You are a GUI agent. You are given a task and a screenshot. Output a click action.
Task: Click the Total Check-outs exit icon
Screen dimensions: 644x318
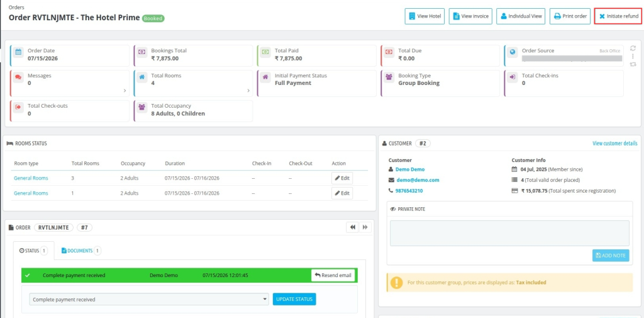coord(18,107)
